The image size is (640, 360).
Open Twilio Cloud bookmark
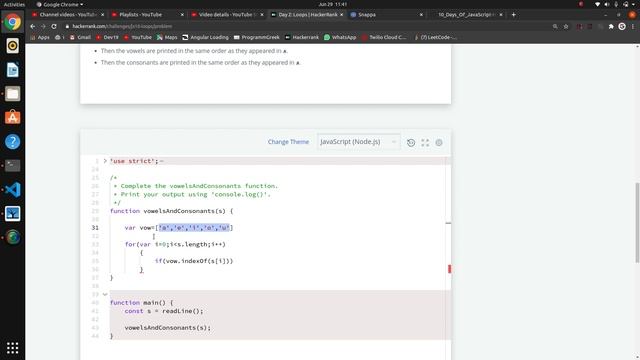[384, 37]
